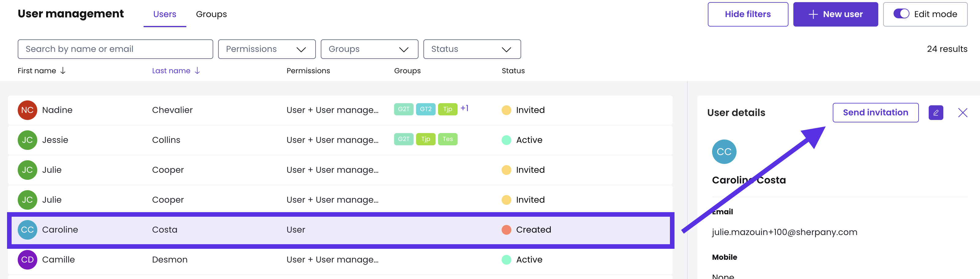Click the 'User' permission in Caroline's row
This screenshot has width=980, height=279.
(x=296, y=230)
